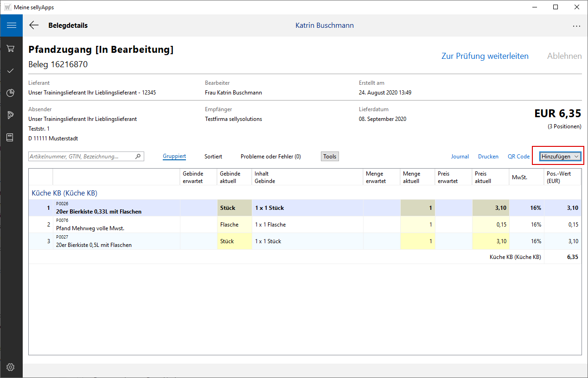Viewport: 588px width, 378px height.
Task: Show the QR Code
Action: 518,157
